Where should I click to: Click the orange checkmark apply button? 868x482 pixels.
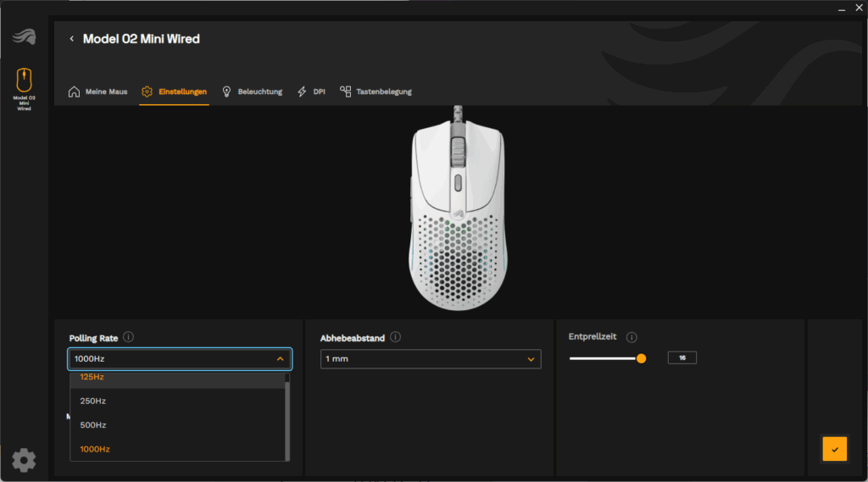(834, 449)
